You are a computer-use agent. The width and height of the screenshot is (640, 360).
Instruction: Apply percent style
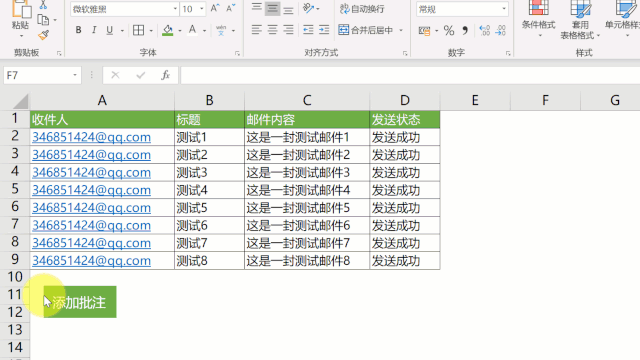(x=449, y=31)
